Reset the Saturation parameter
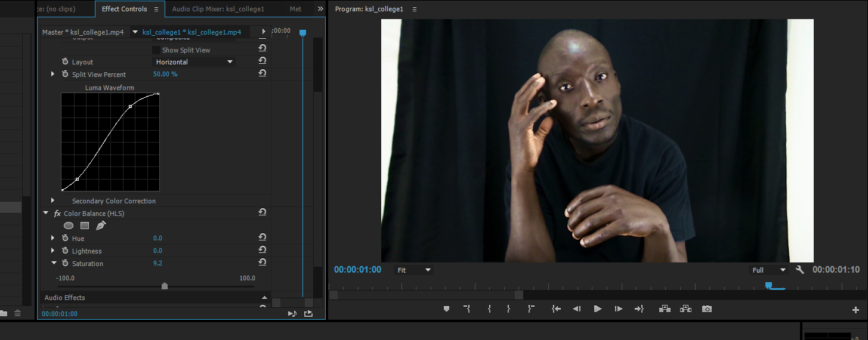 (x=262, y=263)
